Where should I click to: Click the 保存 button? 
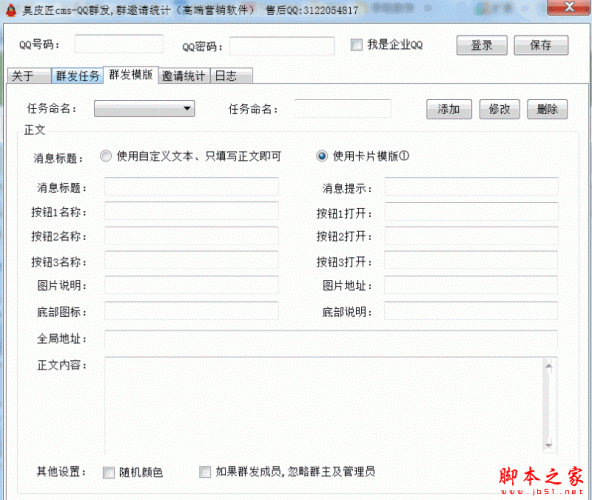[541, 45]
